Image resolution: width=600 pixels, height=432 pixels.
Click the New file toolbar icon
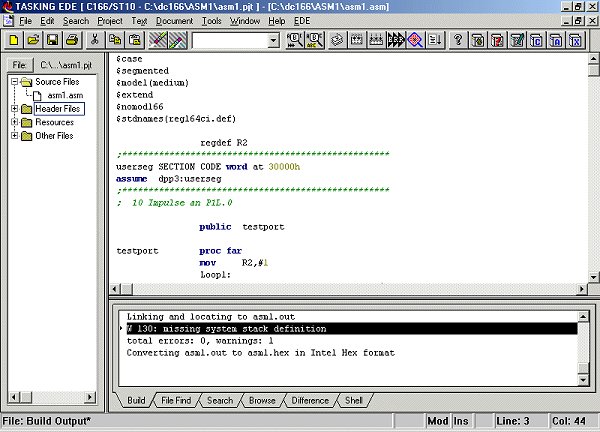pos(14,40)
